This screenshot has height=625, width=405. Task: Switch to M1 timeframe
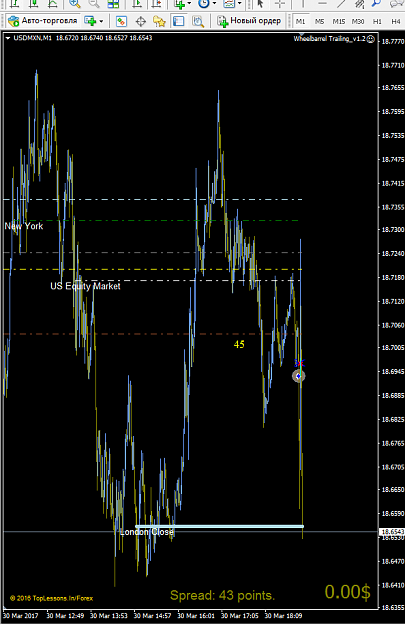coord(300,22)
